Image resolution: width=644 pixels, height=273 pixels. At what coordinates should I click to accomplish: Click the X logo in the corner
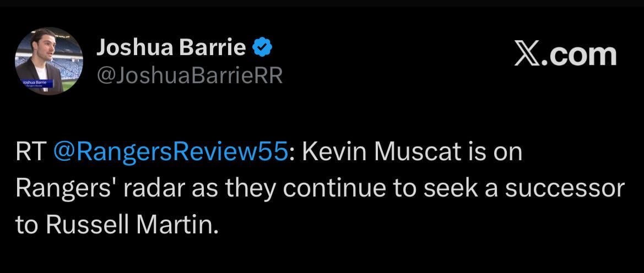click(527, 54)
